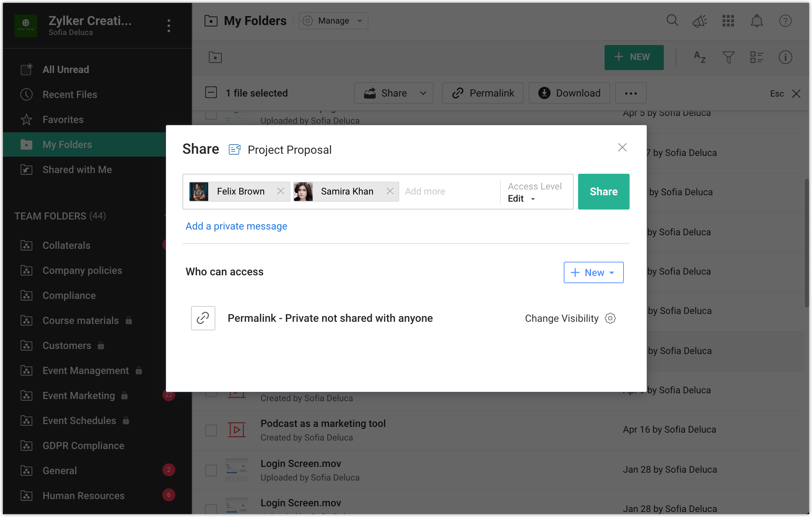The height and width of the screenshot is (517, 812).
Task: Open Shared with Me in the sidebar
Action: (x=77, y=169)
